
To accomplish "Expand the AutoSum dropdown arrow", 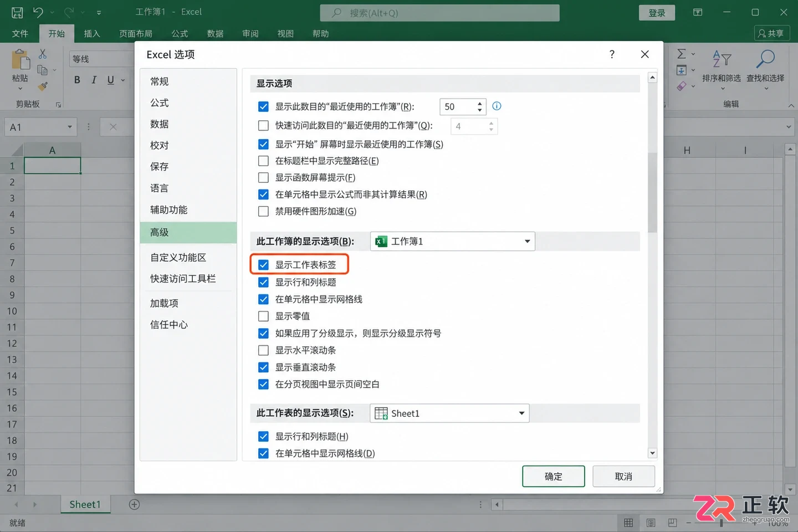I will point(693,54).
